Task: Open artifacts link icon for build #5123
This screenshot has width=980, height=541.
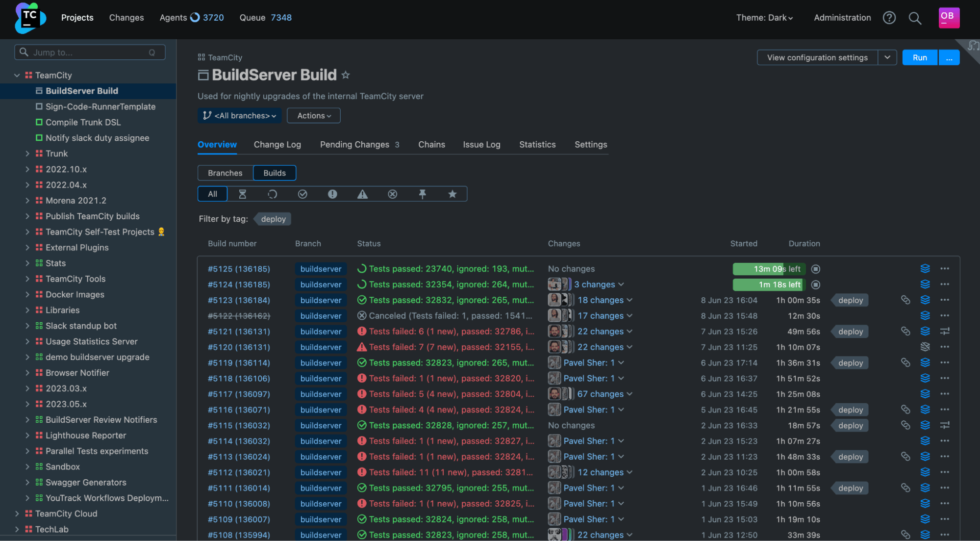Action: [x=905, y=300]
